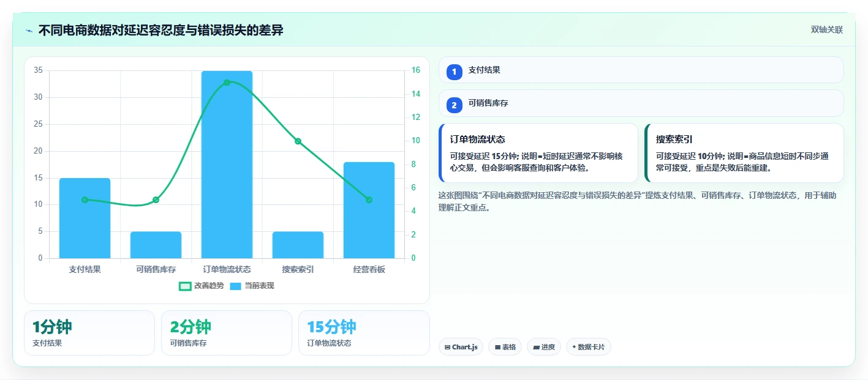868x380 pixels.
Task: Toggle 改善趋势 legend swatch
Action: 185,286
